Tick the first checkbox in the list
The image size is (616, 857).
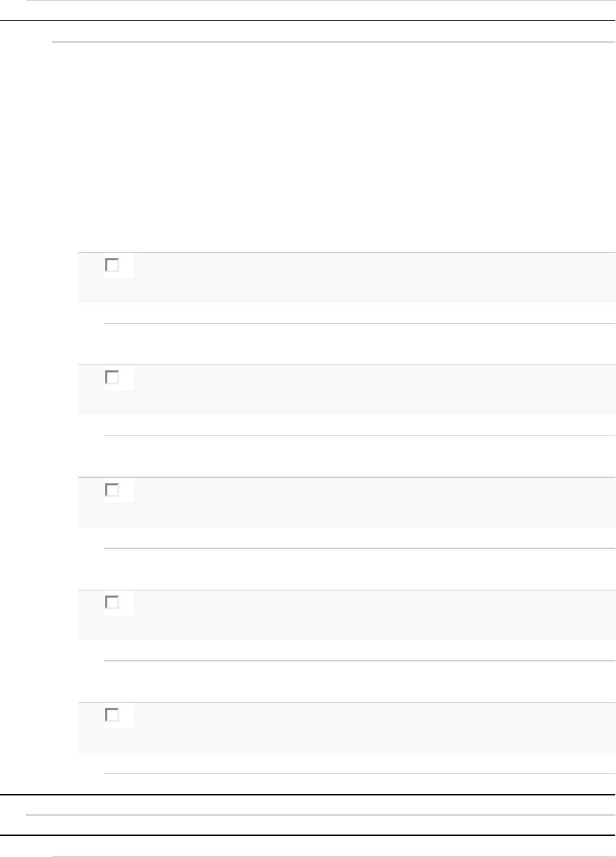tap(112, 265)
